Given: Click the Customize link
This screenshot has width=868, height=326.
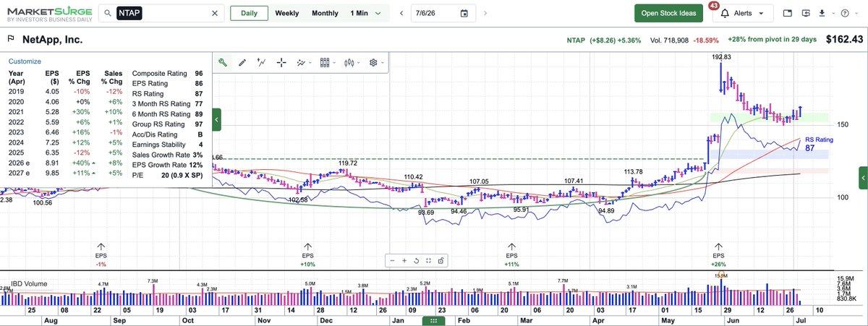Looking at the screenshot, I should click(25, 61).
